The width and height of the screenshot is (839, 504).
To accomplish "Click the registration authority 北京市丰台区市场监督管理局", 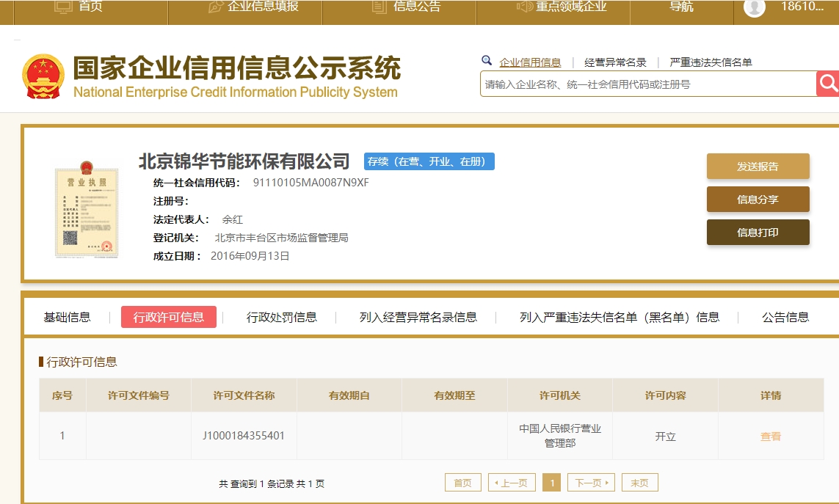I will click(281, 238).
